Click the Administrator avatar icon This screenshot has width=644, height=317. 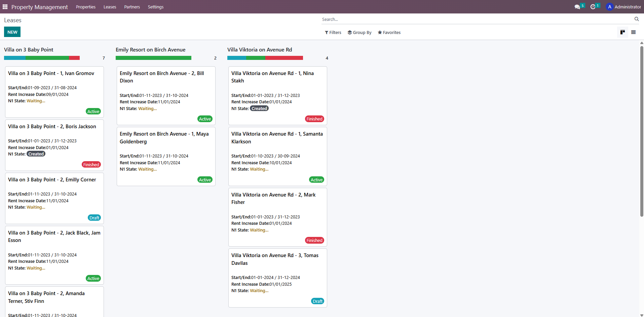point(609,7)
